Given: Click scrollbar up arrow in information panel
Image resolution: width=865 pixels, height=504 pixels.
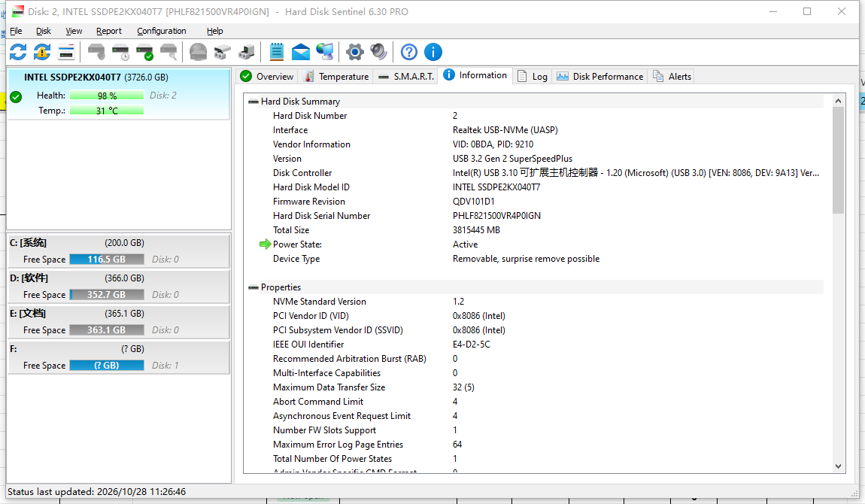Looking at the screenshot, I should 838,101.
